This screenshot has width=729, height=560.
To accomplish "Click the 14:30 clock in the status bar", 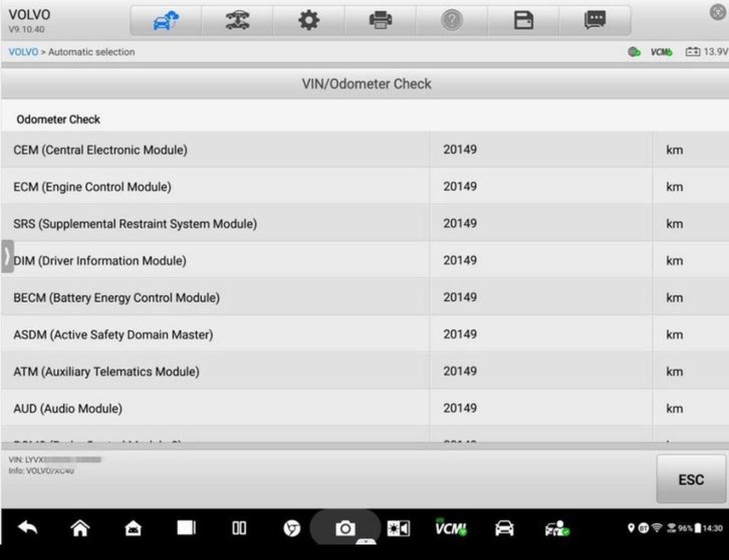I will click(x=712, y=528).
